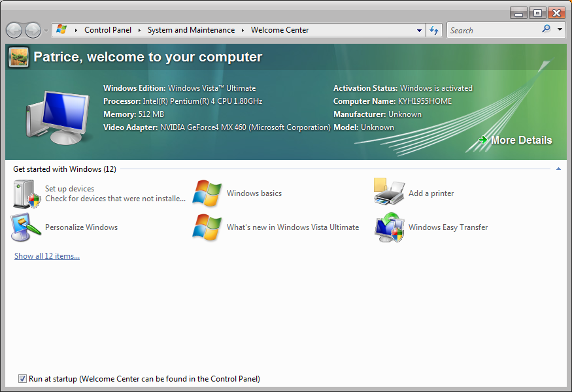Click the Personalize Windows label

(x=81, y=227)
